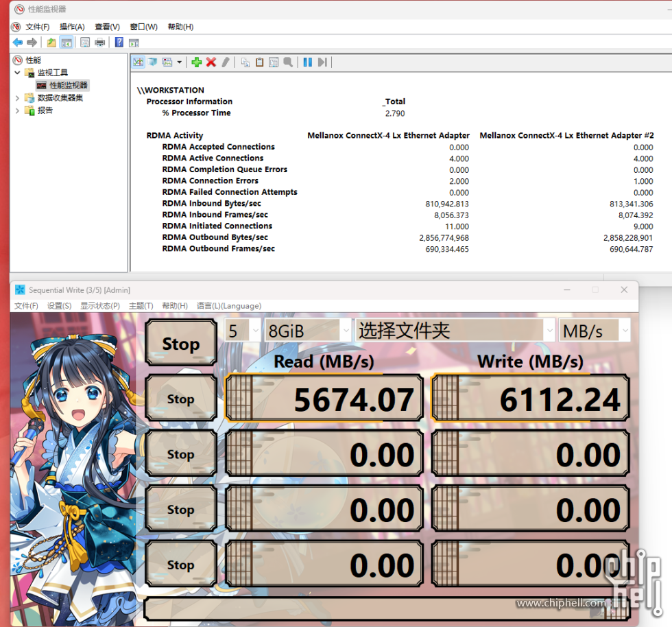Viewport: 672px width, 627px height.
Task: Select 数据收集器集 in the tree
Action: point(60,98)
